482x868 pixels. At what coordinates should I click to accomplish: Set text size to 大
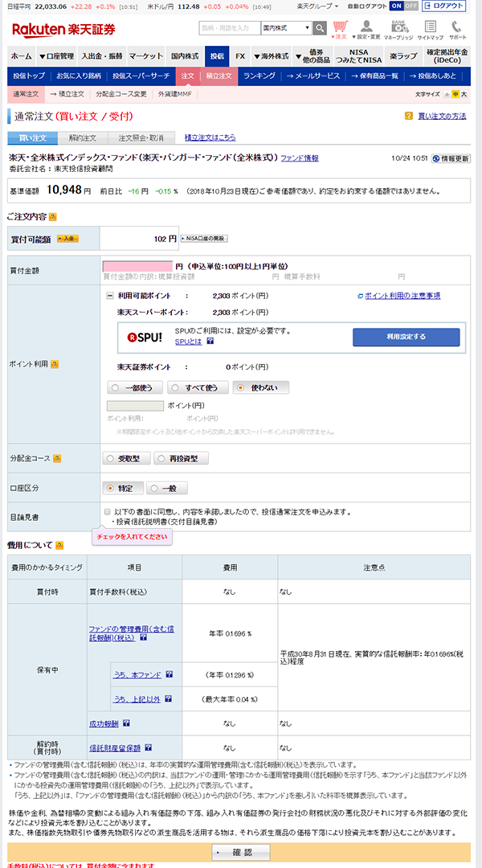[464, 94]
